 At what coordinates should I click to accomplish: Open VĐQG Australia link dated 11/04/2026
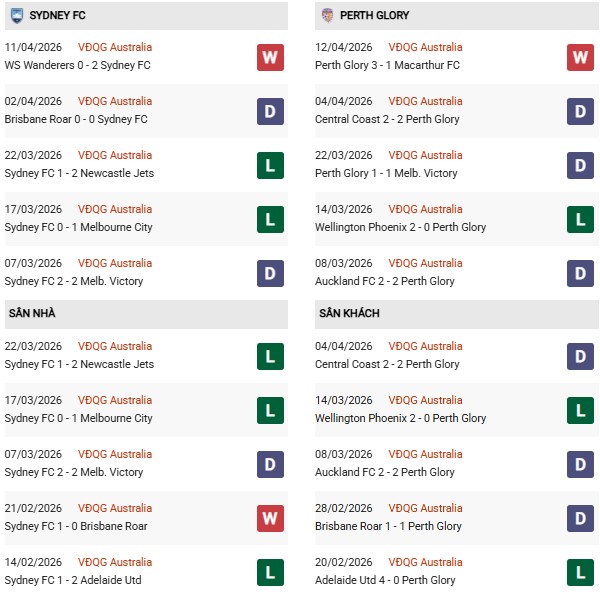pyautogui.click(x=115, y=47)
